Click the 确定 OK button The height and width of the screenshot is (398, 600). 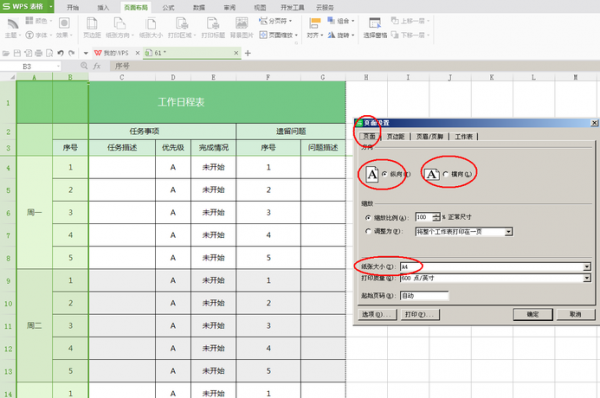click(533, 314)
